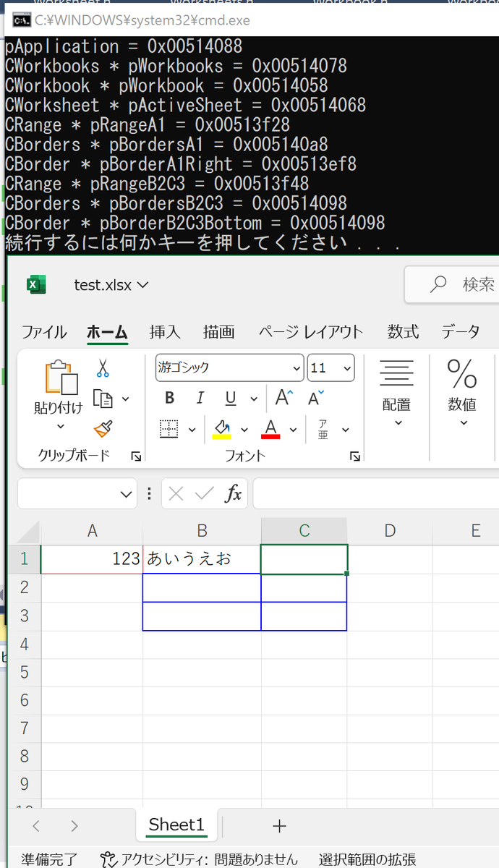Add a new sheet with the plus icon
Screen dimensions: 499x868
pyautogui.click(x=279, y=825)
